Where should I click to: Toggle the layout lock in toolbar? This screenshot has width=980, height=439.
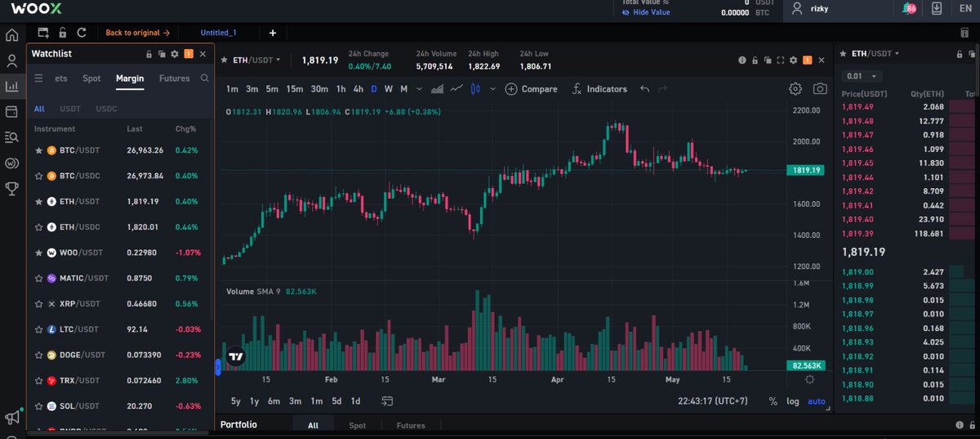(62, 33)
